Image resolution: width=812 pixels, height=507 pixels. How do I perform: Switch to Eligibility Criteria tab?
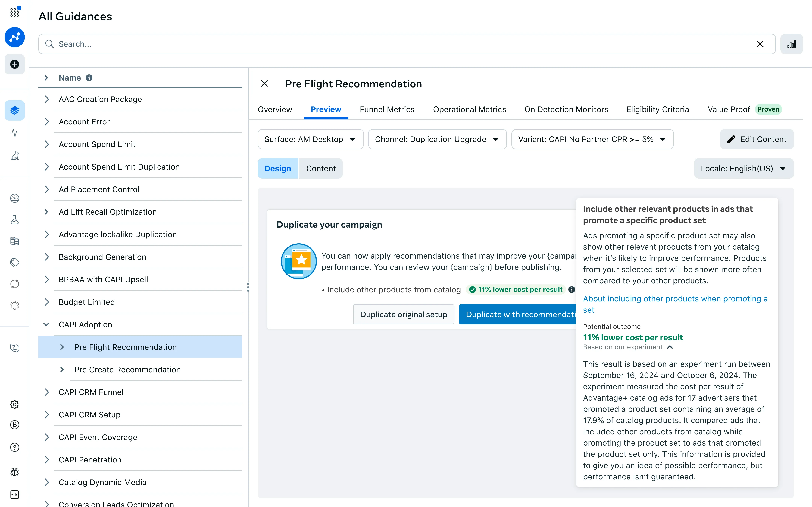(x=657, y=109)
